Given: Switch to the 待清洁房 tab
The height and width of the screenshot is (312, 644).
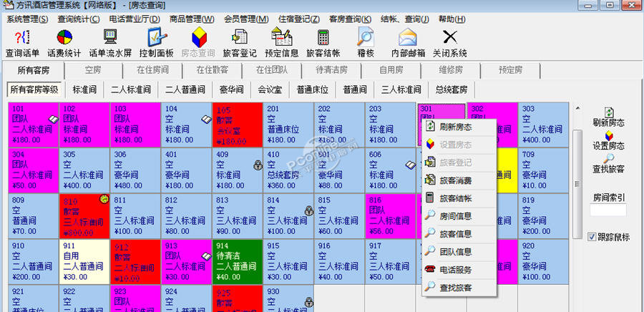Looking at the screenshot, I should pyautogui.click(x=331, y=70).
